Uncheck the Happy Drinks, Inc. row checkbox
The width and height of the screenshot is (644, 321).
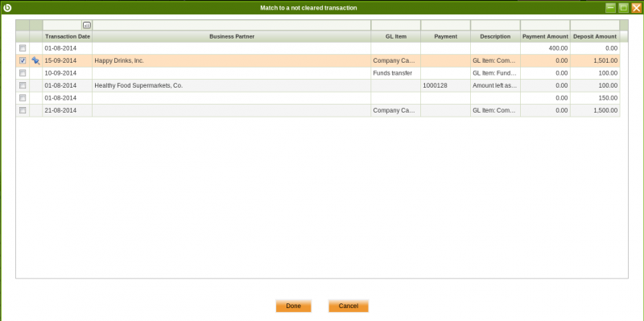(23, 60)
